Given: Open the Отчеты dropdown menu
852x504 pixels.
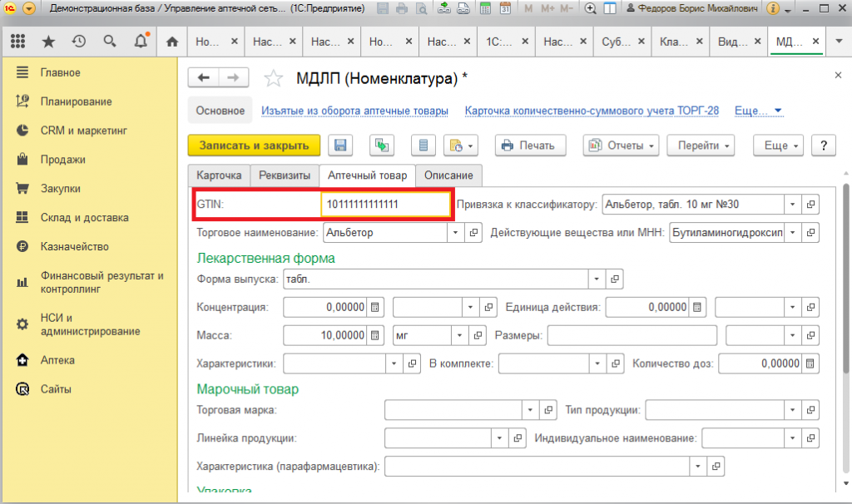Looking at the screenshot, I should coord(621,146).
